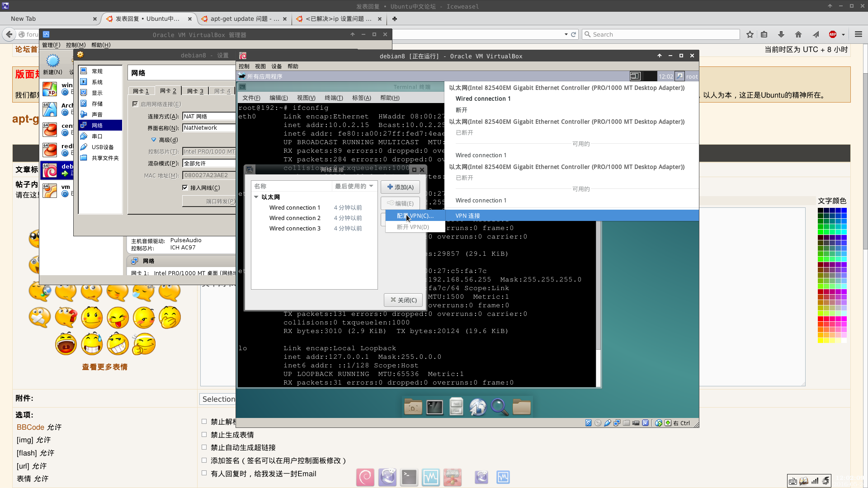
Task: Open the web browser globe icon in debian8 dock
Action: tap(478, 407)
